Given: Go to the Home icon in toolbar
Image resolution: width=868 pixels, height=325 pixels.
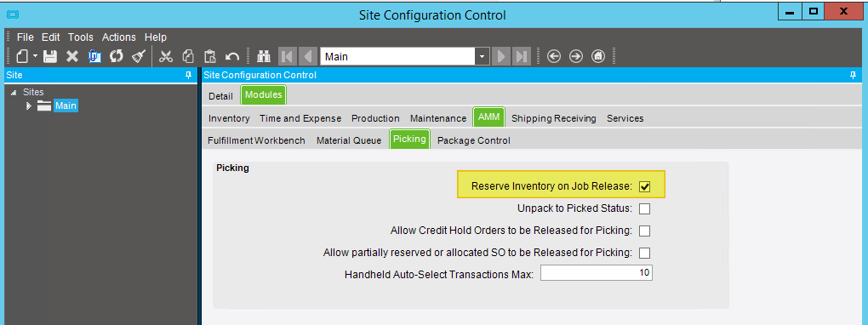Looking at the screenshot, I should click(x=598, y=56).
